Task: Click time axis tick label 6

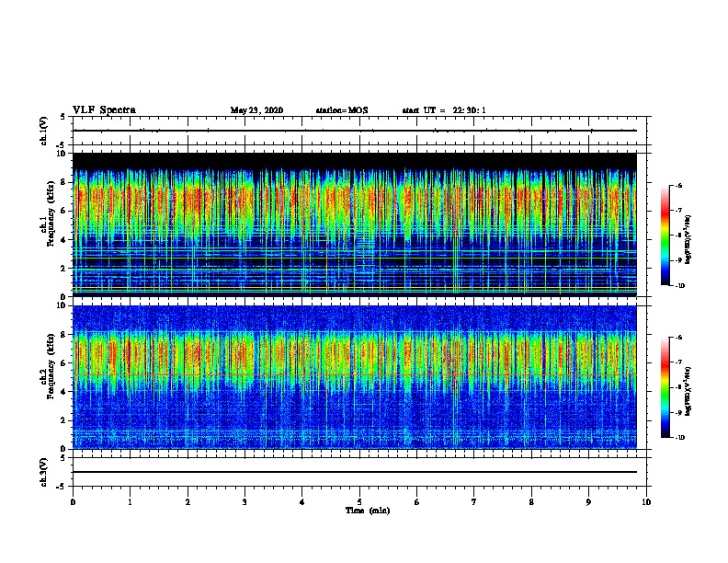Action: [x=417, y=502]
